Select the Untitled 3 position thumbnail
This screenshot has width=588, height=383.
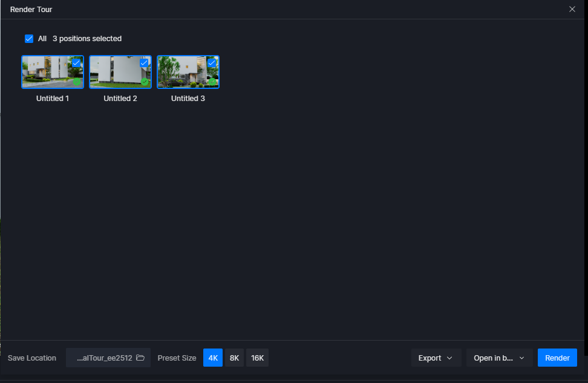(188, 72)
